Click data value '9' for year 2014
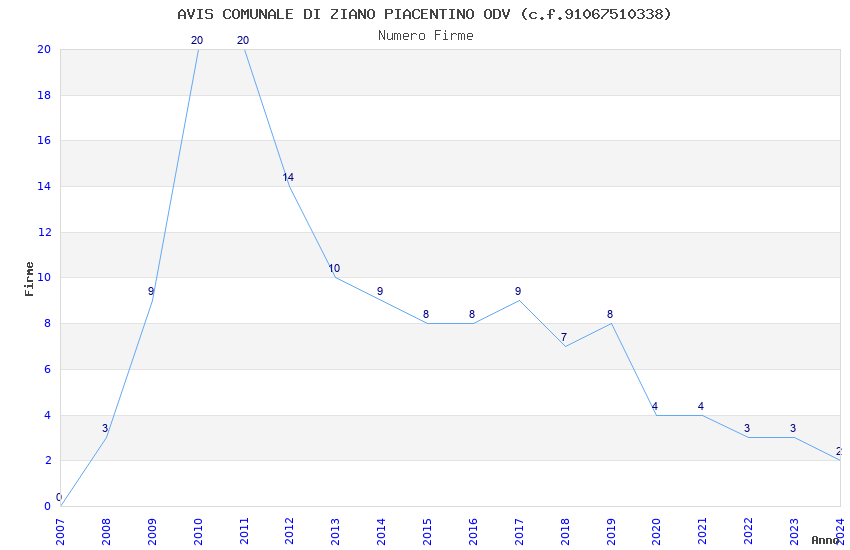Viewport: 850px width, 550px height. click(380, 291)
